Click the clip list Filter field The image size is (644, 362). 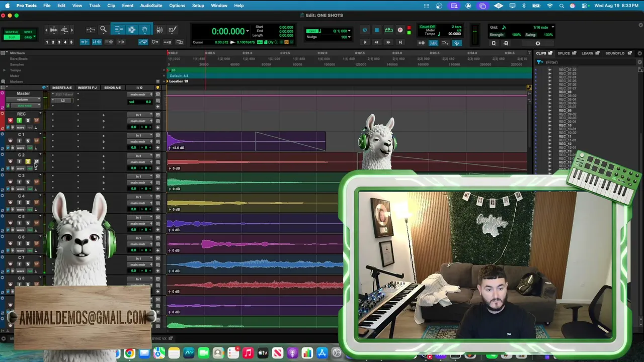point(590,62)
